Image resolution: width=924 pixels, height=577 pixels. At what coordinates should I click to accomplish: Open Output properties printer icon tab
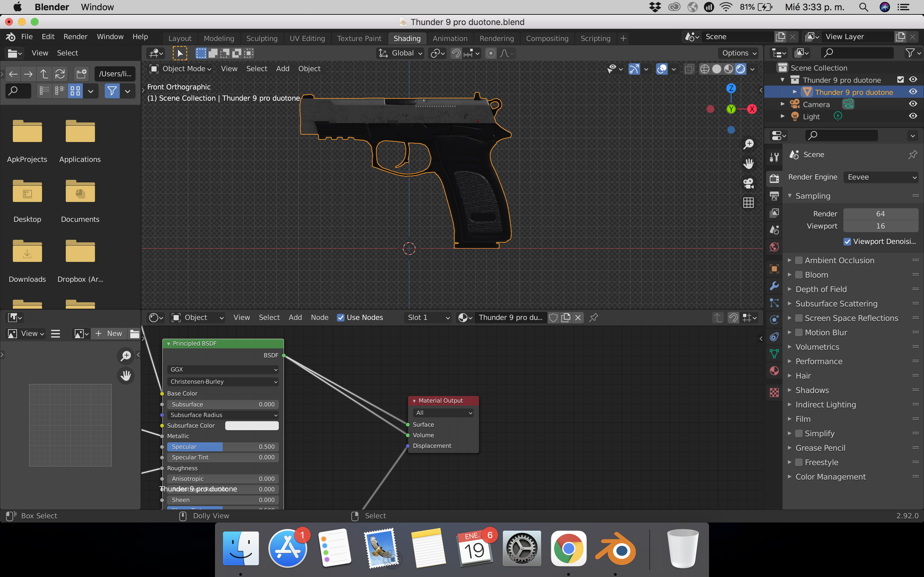pos(774,196)
